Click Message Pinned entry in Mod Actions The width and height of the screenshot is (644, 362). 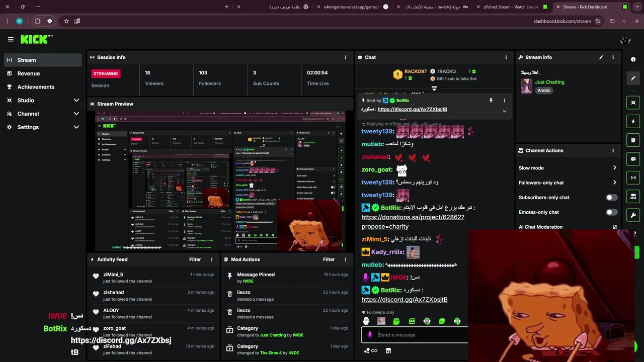(287, 278)
